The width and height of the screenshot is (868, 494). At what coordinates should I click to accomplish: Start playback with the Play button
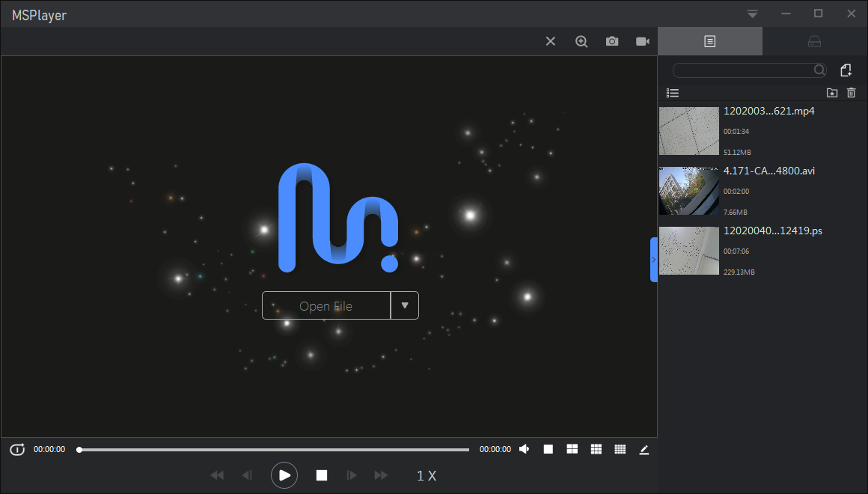(284, 475)
